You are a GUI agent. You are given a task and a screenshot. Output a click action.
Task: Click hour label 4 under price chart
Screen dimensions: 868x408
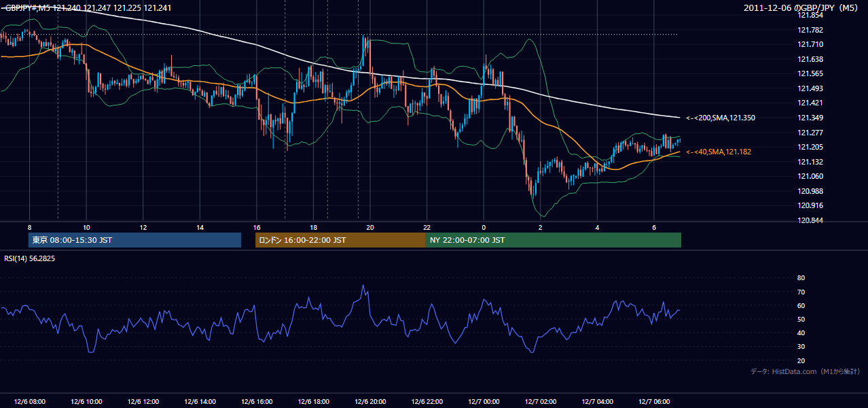pos(597,227)
